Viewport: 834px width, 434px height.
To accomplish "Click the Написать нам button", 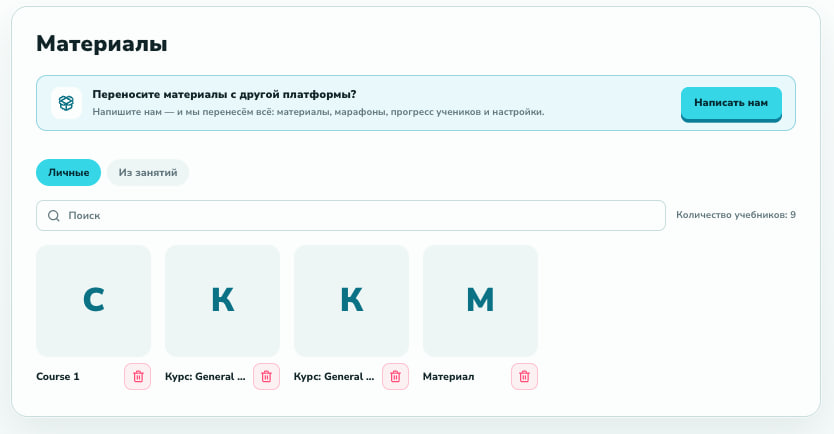I will pyautogui.click(x=731, y=103).
